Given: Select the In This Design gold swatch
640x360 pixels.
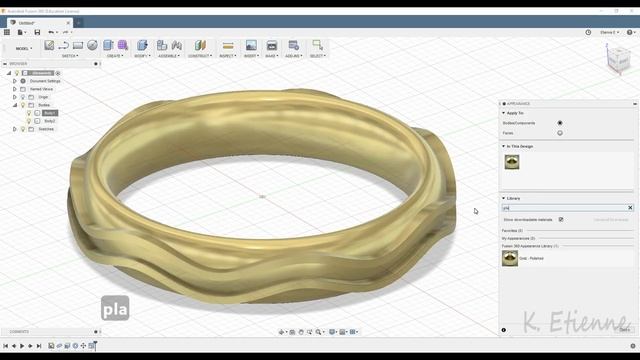Looking at the screenshot, I should point(512,162).
